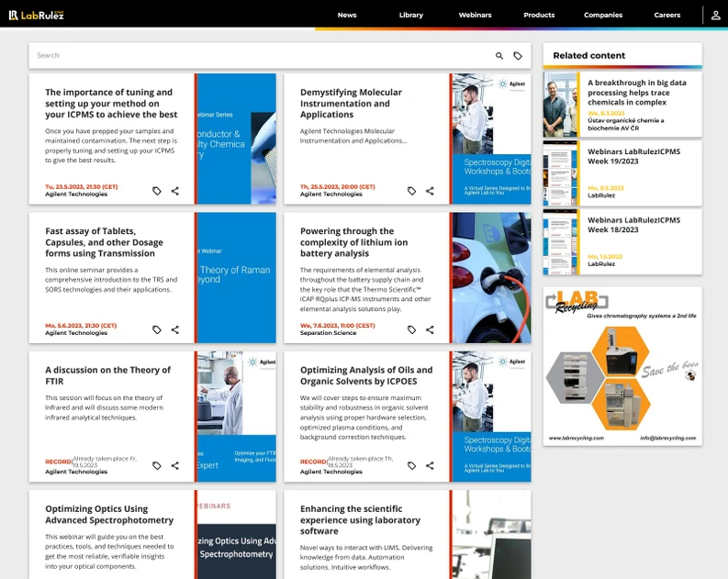
Task: Open the News menu
Action: tap(347, 15)
